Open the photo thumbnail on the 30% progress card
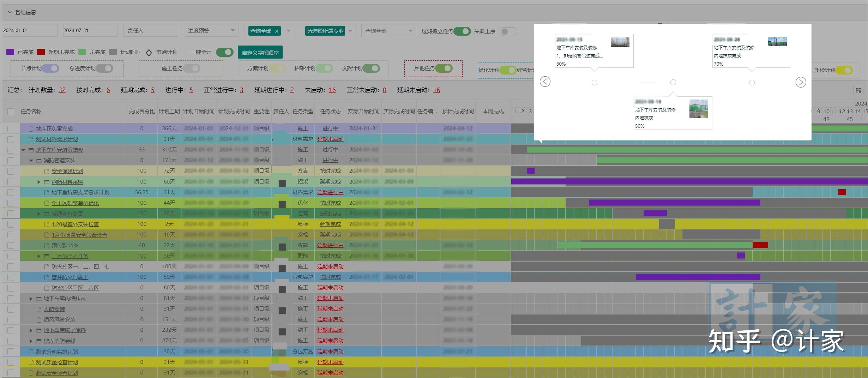 click(x=620, y=42)
